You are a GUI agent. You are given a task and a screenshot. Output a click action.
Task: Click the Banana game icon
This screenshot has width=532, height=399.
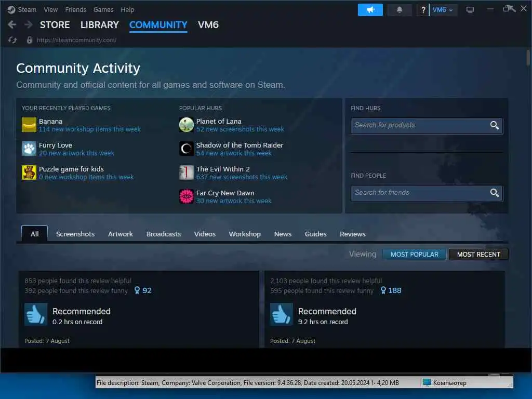click(29, 125)
